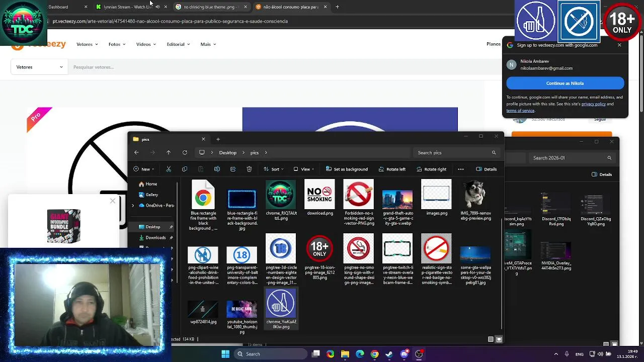Screen dimensions: 644x362
Task: Expand the Videos menu on Vecteezy
Action: pyautogui.click(x=146, y=44)
